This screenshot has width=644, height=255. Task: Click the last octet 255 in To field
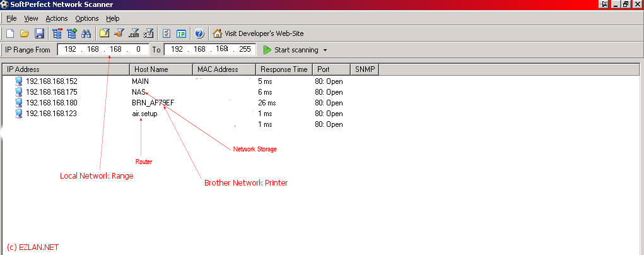[x=245, y=49]
